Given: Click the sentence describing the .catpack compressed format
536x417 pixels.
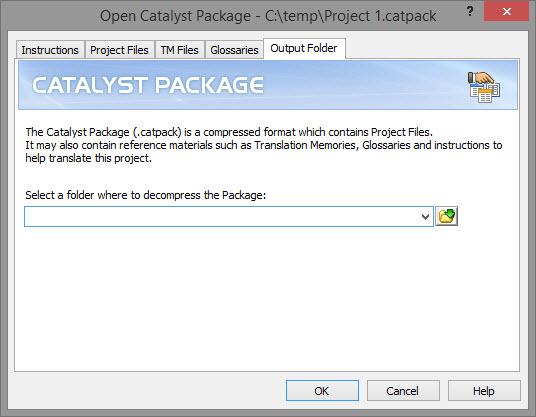Looking at the screenshot, I should [229, 132].
